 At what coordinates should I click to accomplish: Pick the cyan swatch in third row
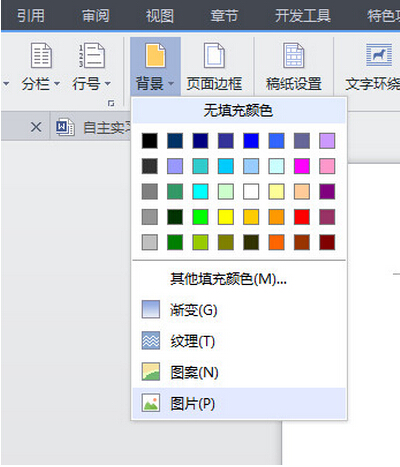[200, 192]
